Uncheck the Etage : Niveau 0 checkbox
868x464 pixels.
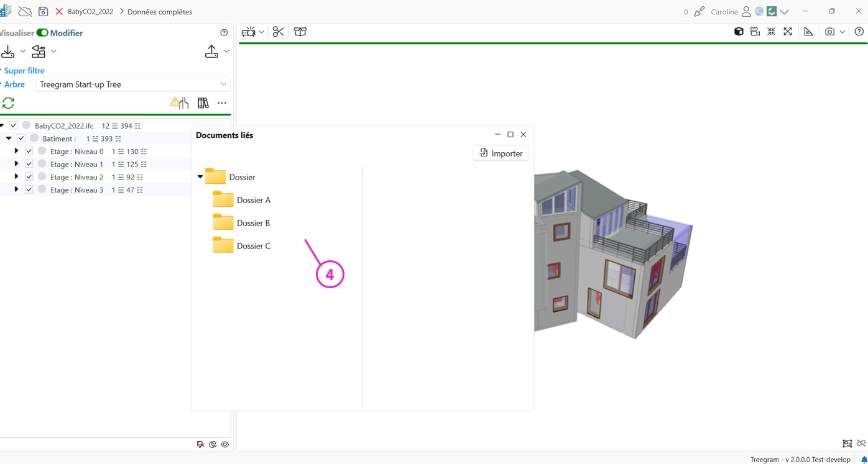(29, 151)
